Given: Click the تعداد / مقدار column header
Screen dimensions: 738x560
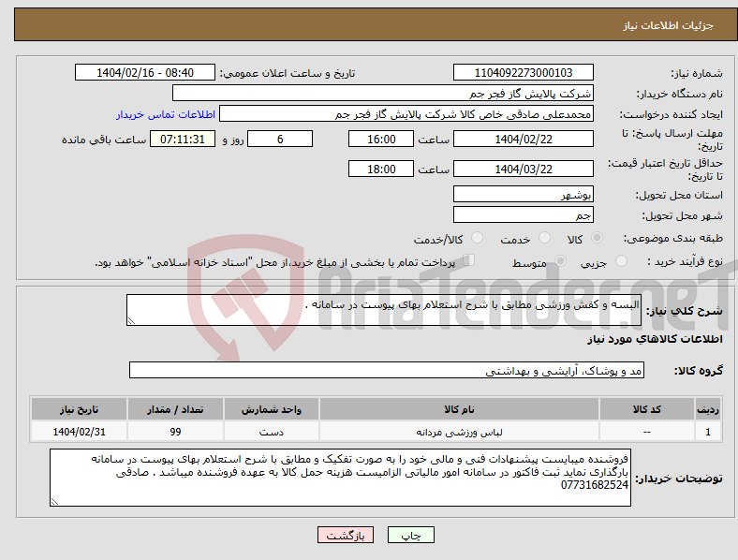Looking at the screenshot, I should click(175, 409).
